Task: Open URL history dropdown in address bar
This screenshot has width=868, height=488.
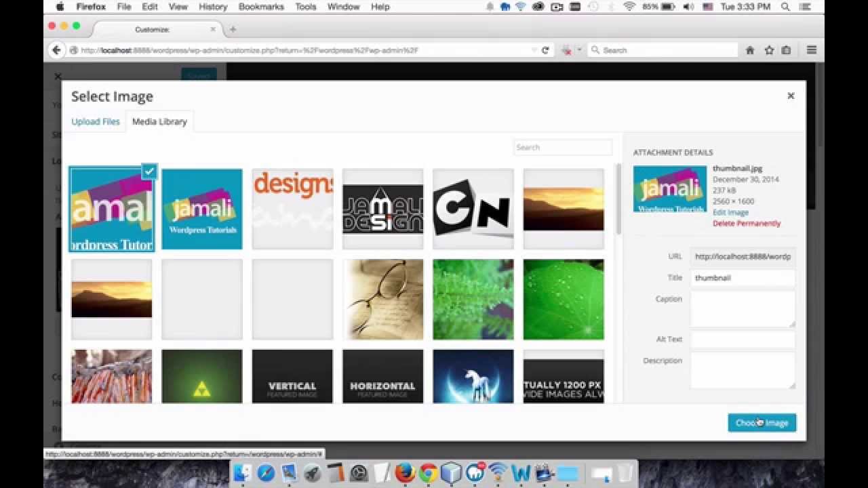Action: point(534,50)
